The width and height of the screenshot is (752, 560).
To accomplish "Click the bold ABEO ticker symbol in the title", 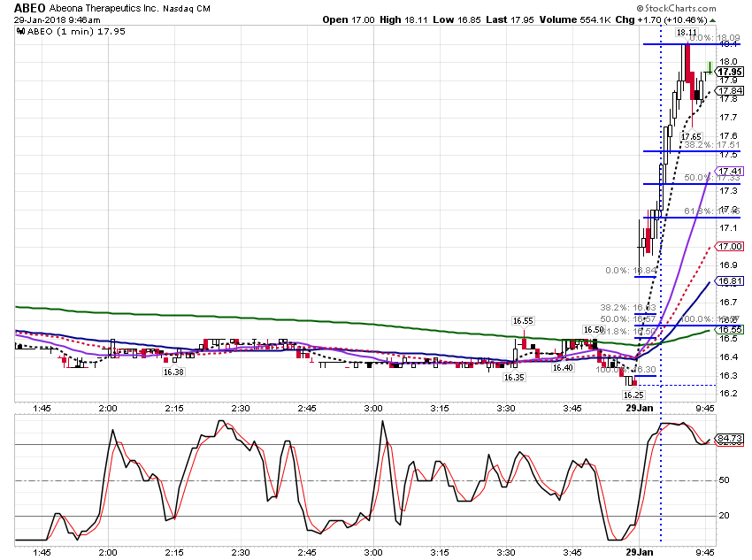I will click(30, 8).
